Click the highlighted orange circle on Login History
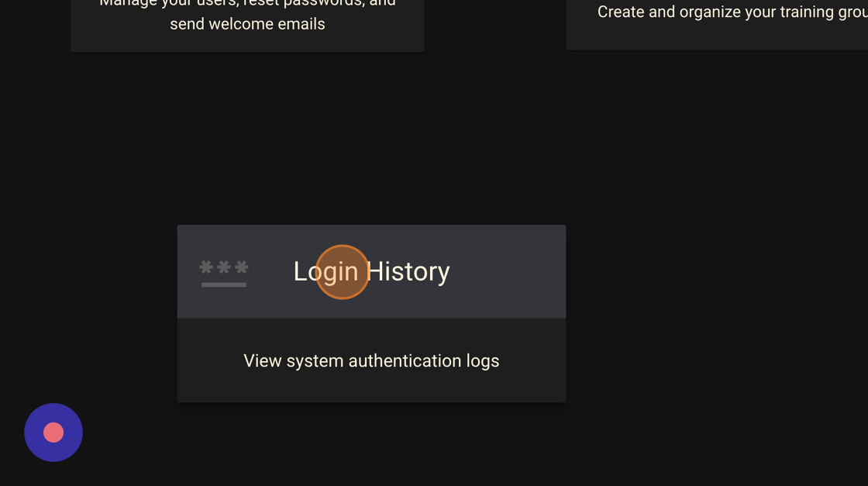868x486 pixels. tap(343, 272)
